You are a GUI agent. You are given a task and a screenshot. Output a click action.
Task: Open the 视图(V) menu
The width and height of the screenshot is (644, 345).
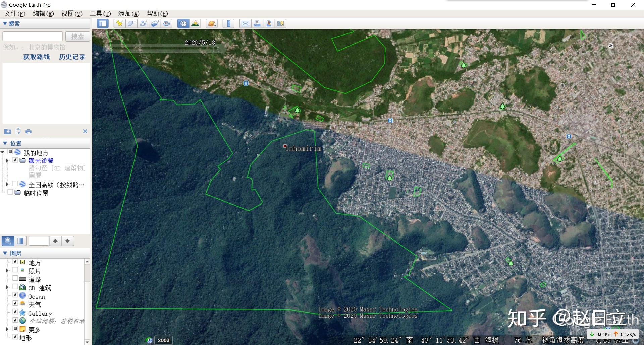pyautogui.click(x=71, y=14)
